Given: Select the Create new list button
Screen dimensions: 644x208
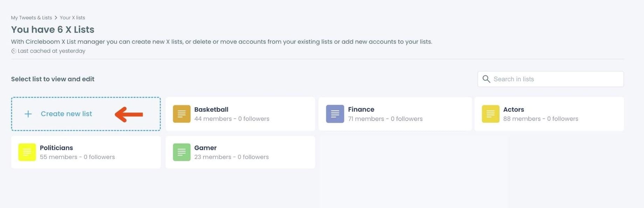Looking at the screenshot, I should (x=85, y=114).
